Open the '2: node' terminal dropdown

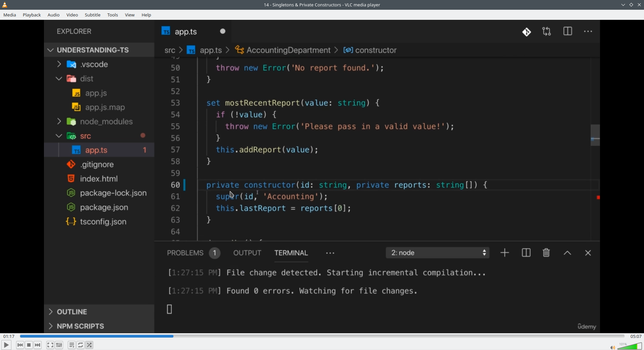tap(438, 253)
